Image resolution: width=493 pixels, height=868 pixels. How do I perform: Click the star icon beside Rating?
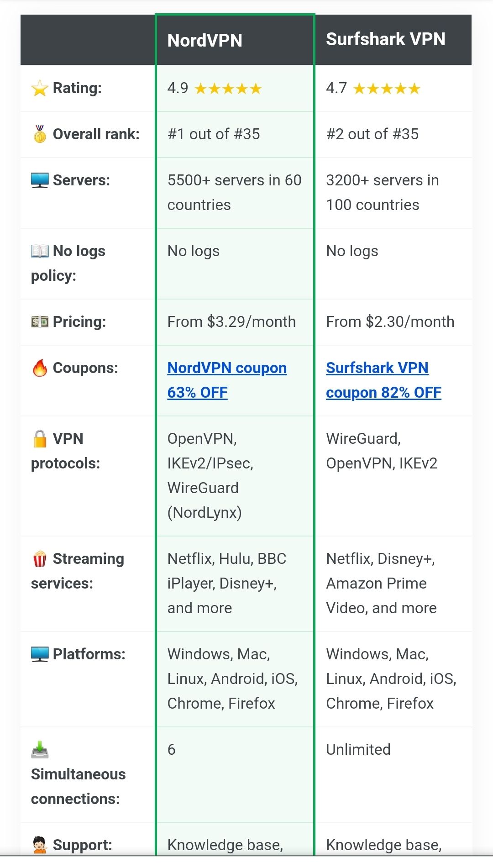coord(40,89)
